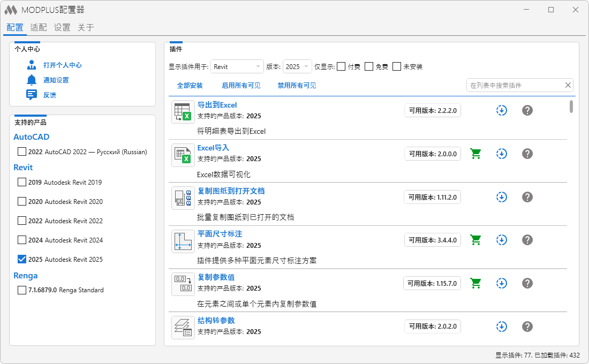Toggle the Autodesk Revit 2024 checkbox

(x=22, y=240)
